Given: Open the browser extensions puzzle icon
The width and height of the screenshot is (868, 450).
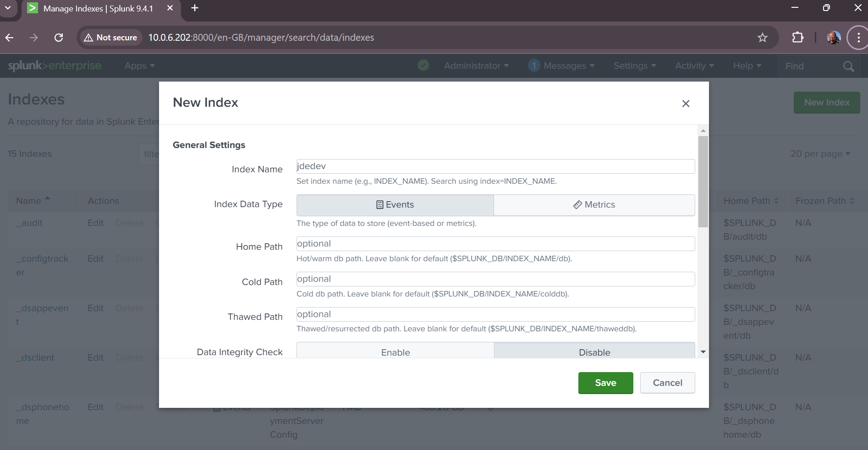Looking at the screenshot, I should point(797,38).
